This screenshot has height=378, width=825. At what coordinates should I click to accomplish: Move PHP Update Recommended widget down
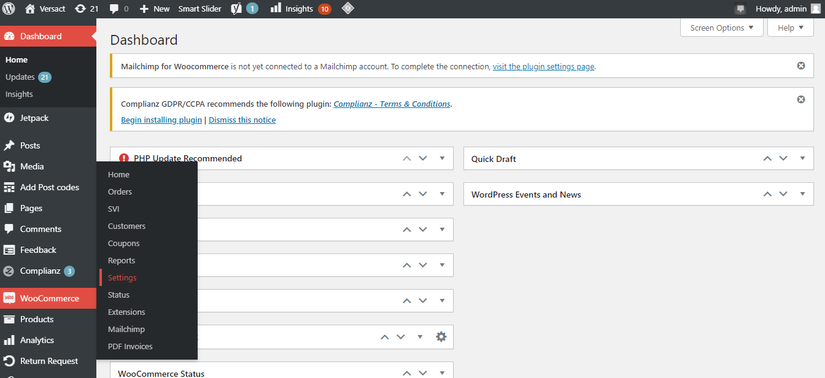(x=422, y=158)
